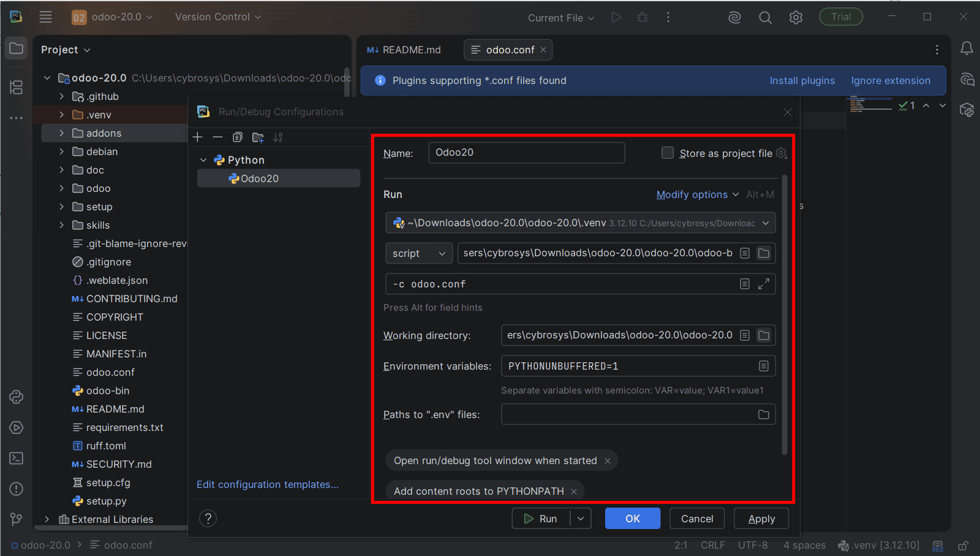
Task: Open the odoo-20.0 project dropdown
Action: 113,17
